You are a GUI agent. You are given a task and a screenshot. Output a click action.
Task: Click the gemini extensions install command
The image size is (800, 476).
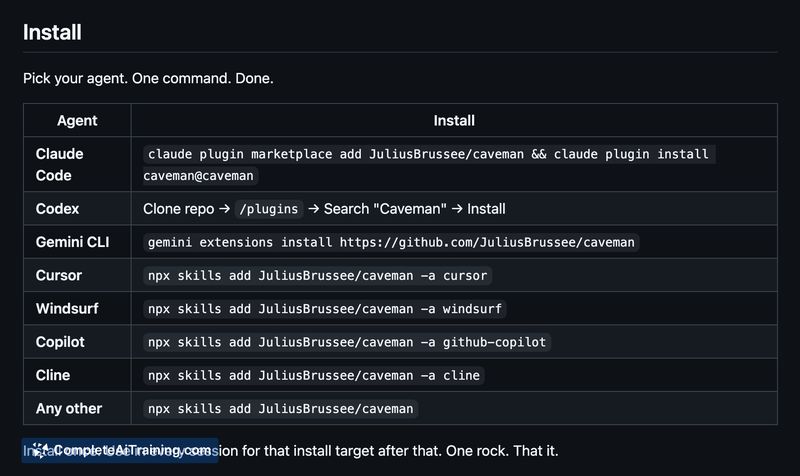coord(391,242)
